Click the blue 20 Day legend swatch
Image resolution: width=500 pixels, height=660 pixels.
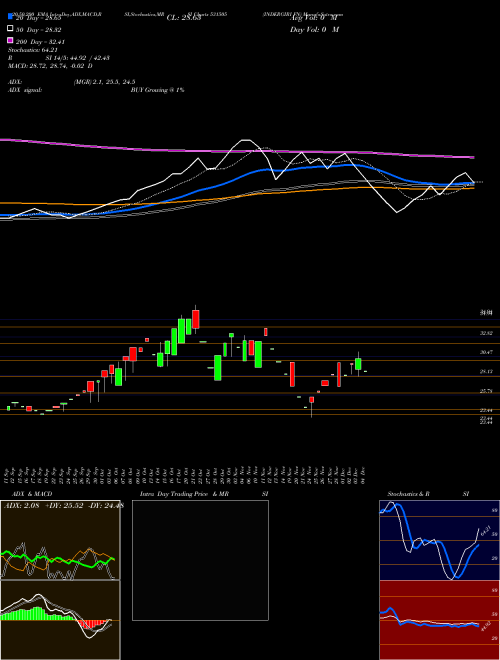click(x=10, y=16)
